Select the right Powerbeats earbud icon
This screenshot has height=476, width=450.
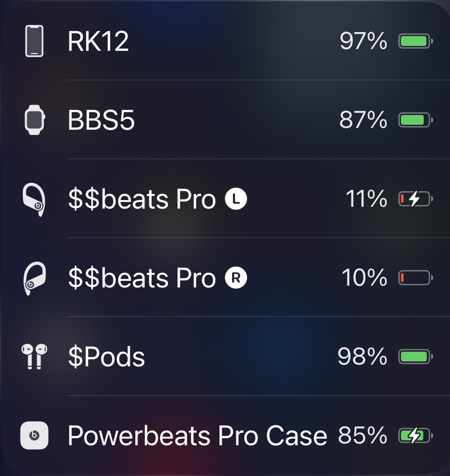(35, 278)
